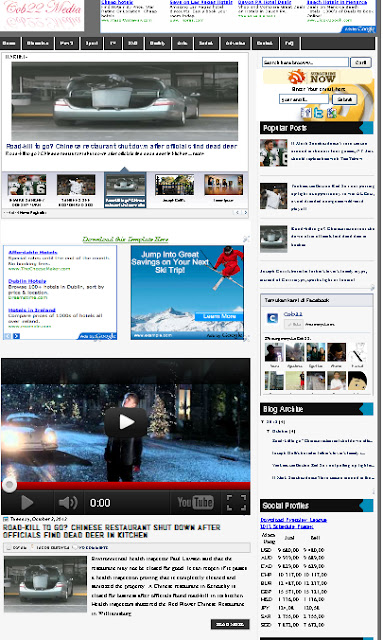Screen dimensions: 383x640
Task: Click the Home navigation menu item
Action: pyautogui.click(x=10, y=43)
